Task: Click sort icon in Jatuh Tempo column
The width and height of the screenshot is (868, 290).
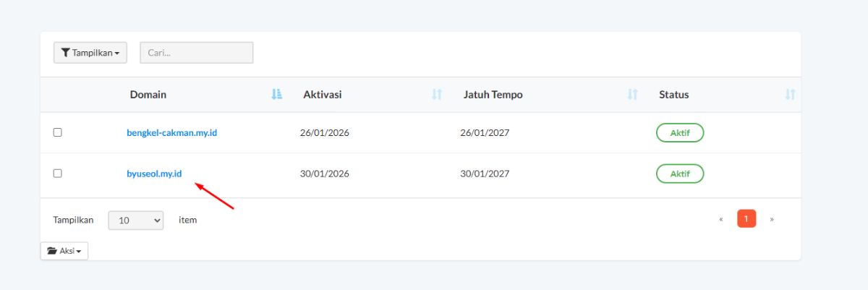Action: [633, 95]
